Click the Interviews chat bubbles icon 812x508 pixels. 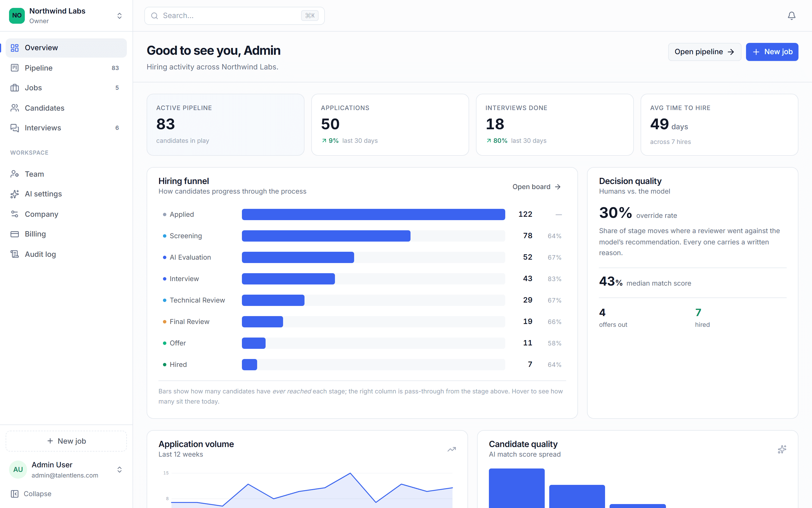click(14, 128)
